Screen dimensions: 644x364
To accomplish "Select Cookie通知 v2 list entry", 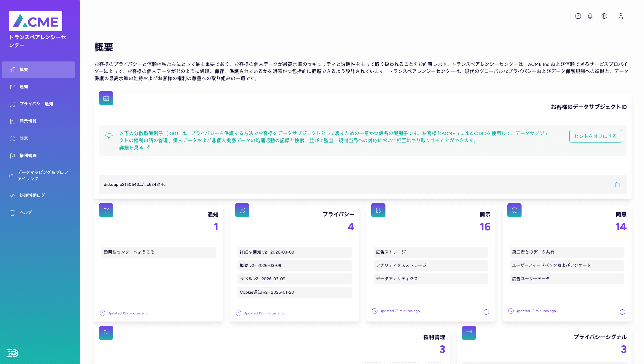I will (294, 292).
